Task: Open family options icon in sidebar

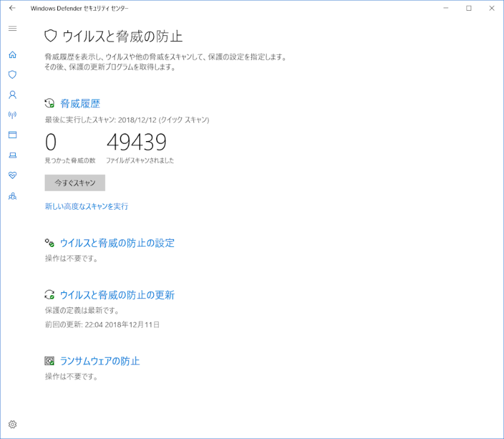Action: tap(12, 196)
